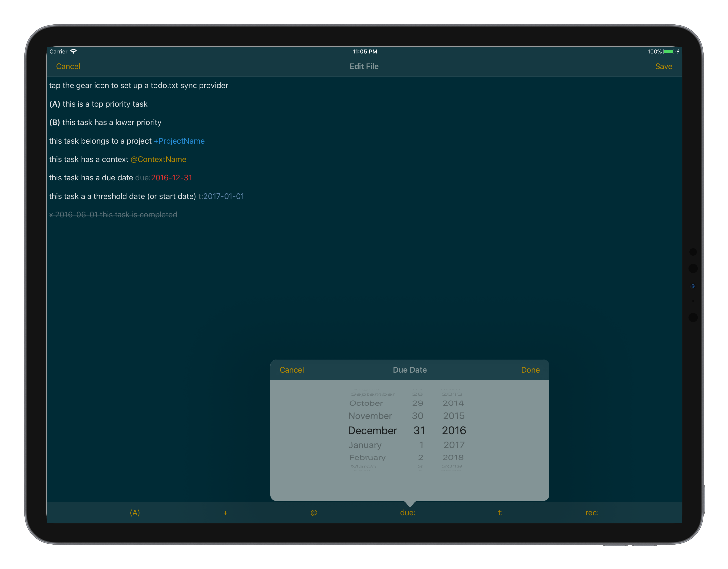Select November in the month wheel

pos(370,416)
